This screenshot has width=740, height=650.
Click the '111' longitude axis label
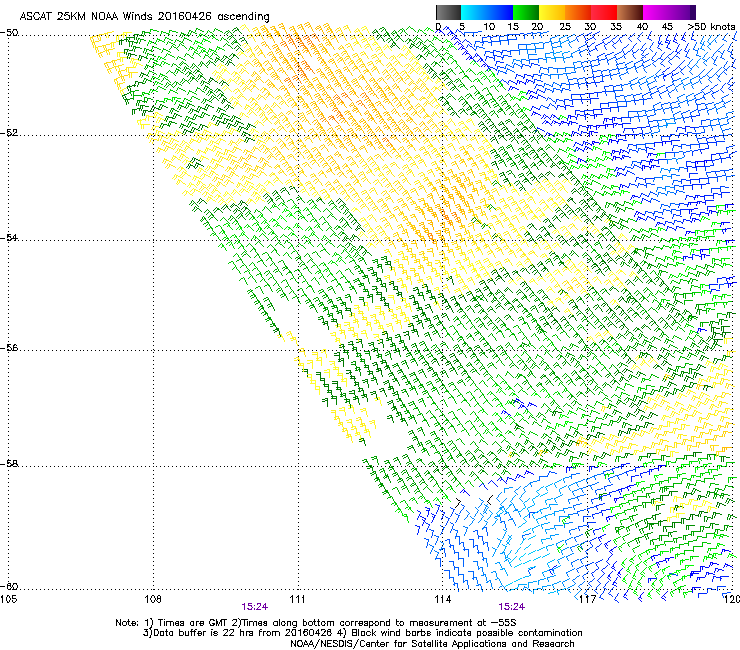click(x=297, y=599)
